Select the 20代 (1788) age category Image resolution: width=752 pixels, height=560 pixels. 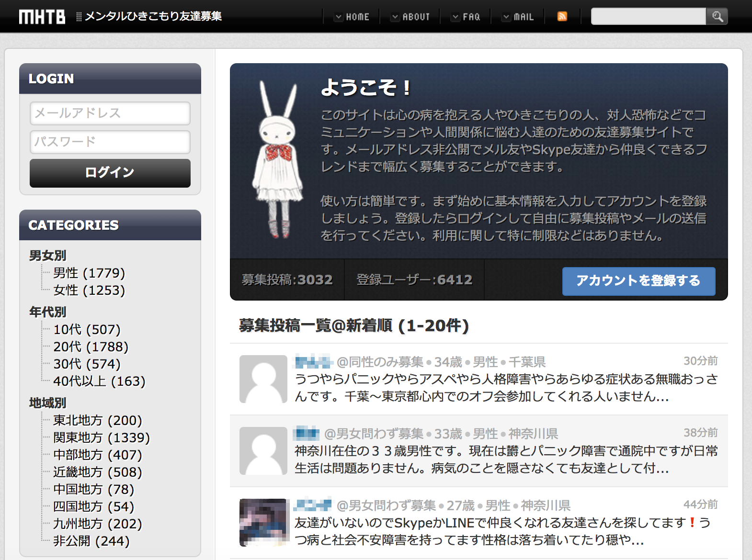[x=91, y=347]
